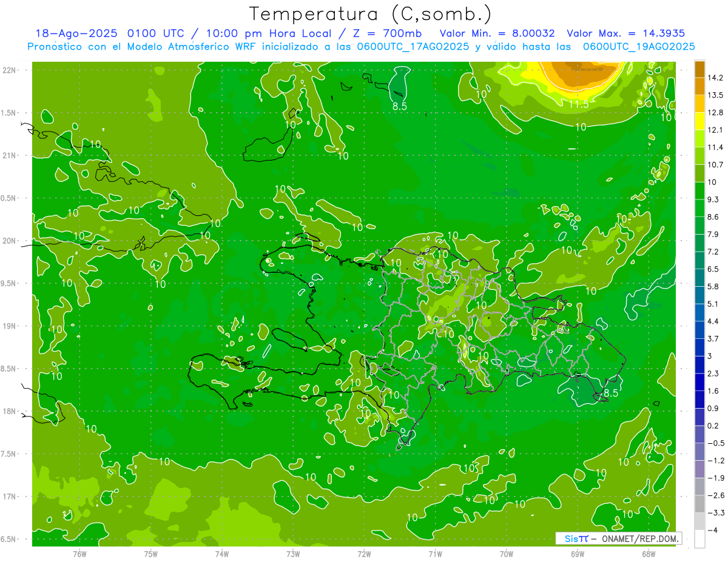Click yellow colorbar swatch between 12.1 and 12.8

(x=699, y=121)
